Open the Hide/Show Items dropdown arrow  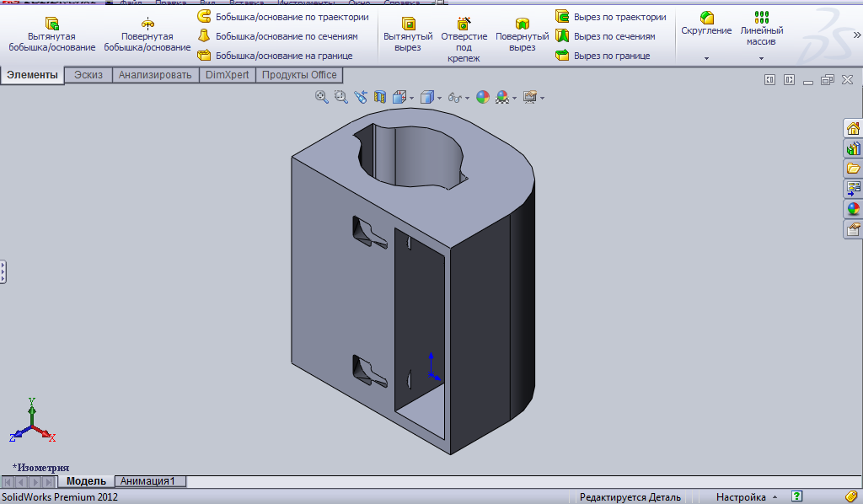[467, 99]
